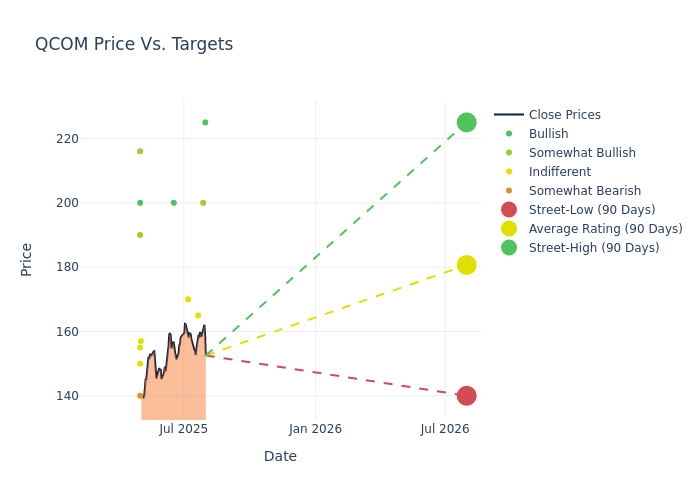Select the Somewhat Bullish dot near 216
The width and height of the screenshot is (700, 500).
coord(140,152)
